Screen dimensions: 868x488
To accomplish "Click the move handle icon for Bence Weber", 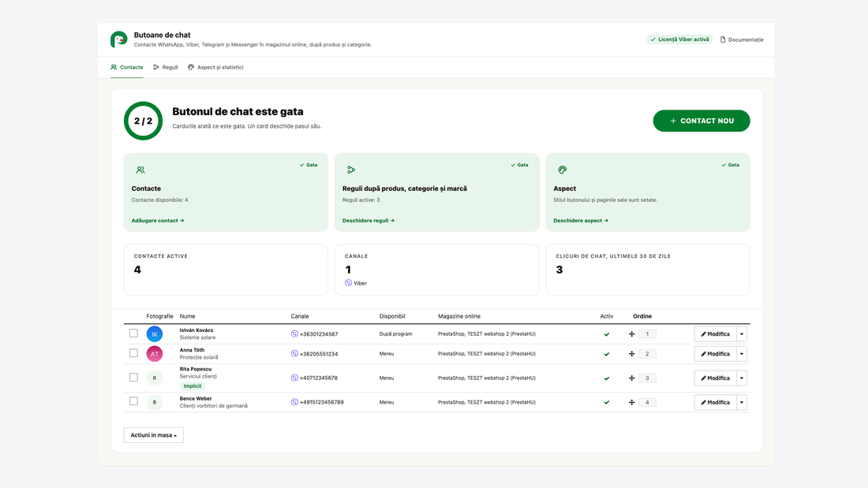I will pos(631,402).
